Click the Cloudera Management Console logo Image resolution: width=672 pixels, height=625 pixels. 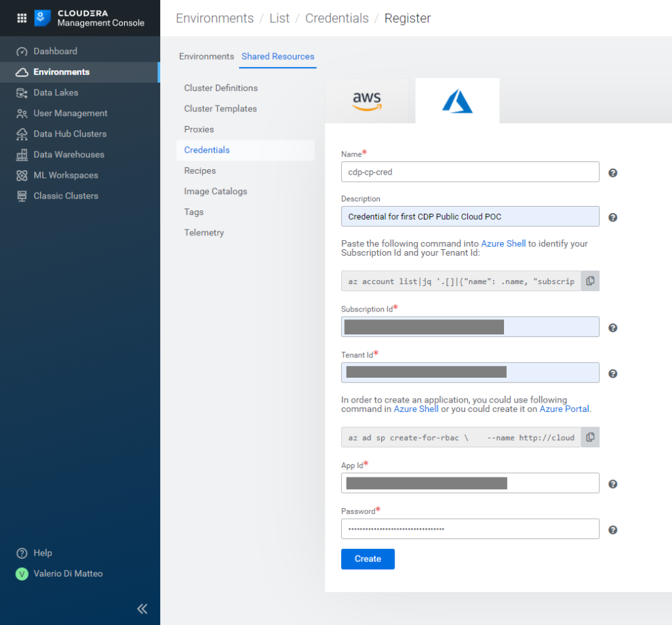tap(89, 18)
